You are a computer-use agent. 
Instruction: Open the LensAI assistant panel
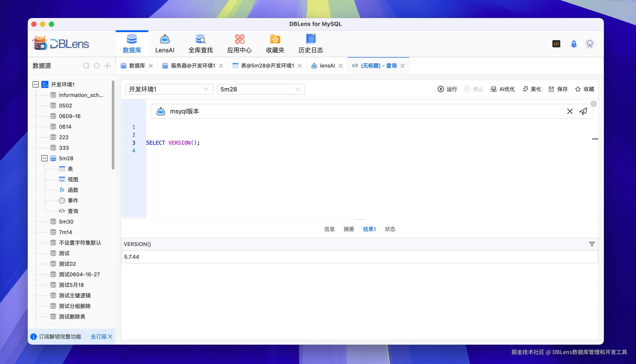(164, 43)
